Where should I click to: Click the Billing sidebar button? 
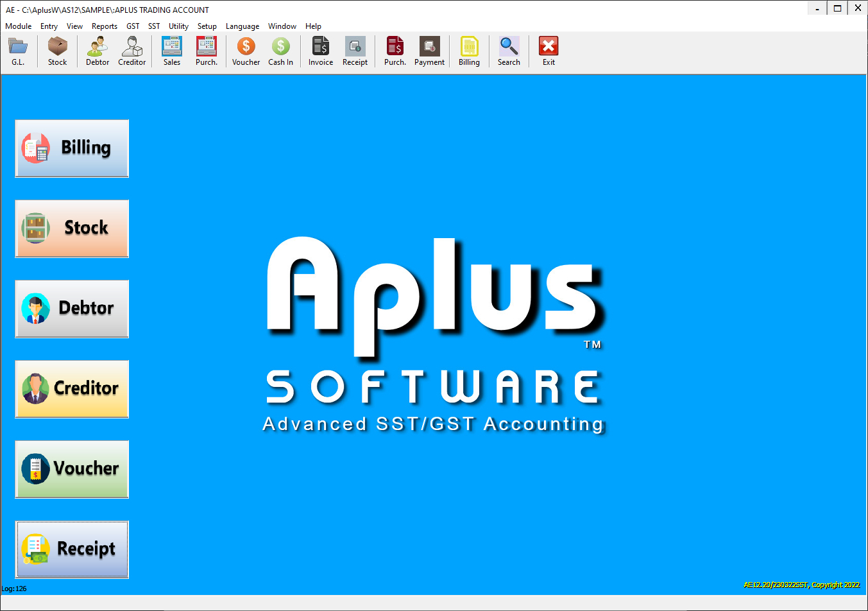71,148
